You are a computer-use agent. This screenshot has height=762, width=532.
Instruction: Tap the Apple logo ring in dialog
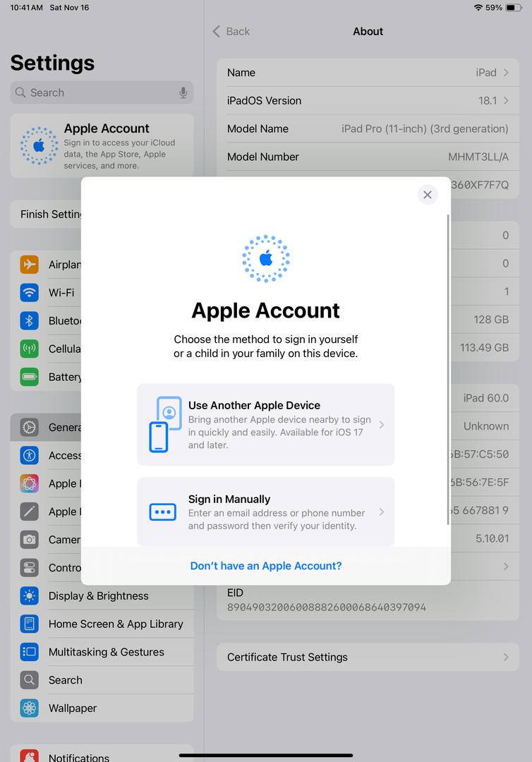[x=266, y=258]
